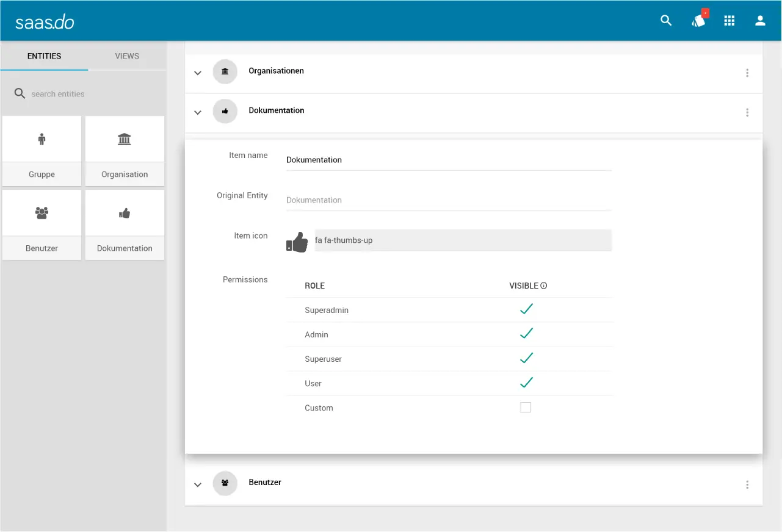The width and height of the screenshot is (782, 532).
Task: Click the Item name input field
Action: point(448,160)
